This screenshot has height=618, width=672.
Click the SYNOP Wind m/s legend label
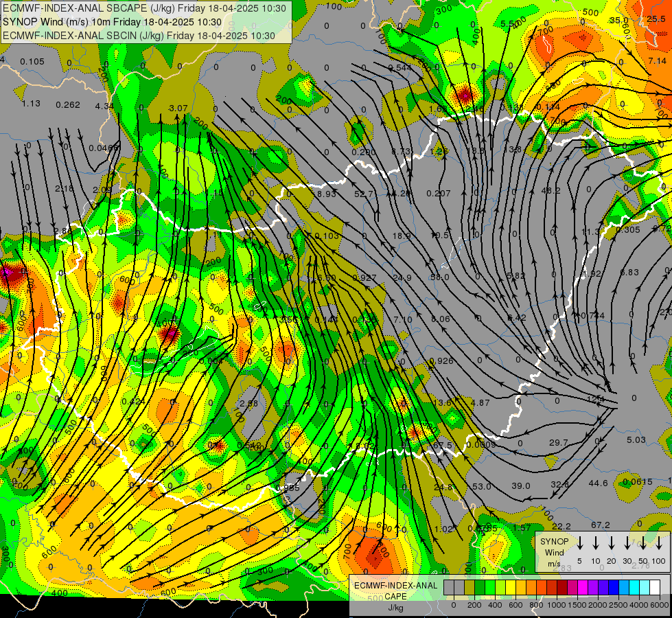click(x=554, y=552)
